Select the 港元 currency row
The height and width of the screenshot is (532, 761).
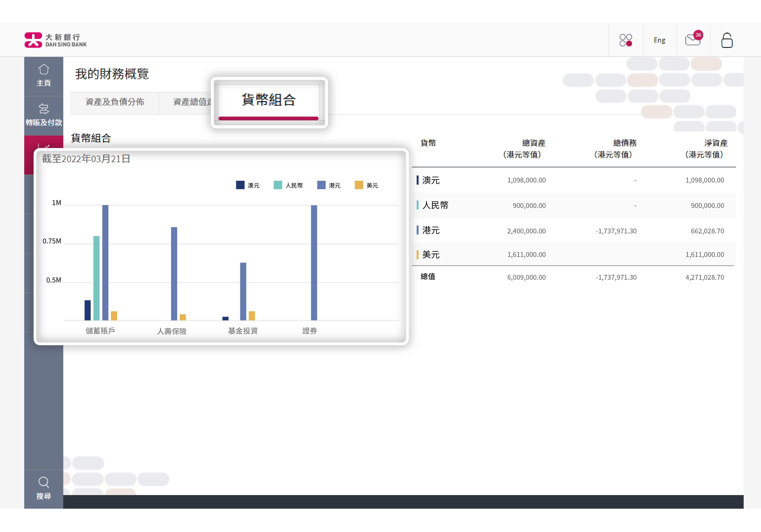(x=574, y=231)
